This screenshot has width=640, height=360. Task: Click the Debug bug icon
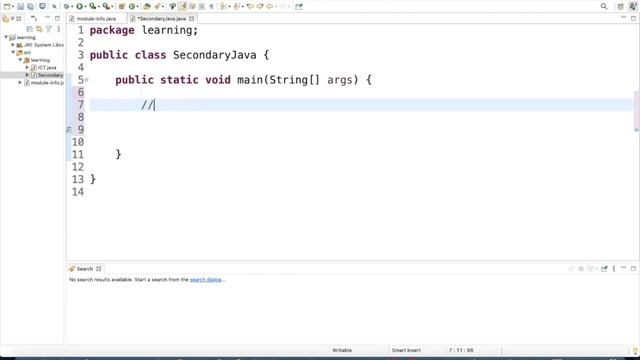point(66,7)
